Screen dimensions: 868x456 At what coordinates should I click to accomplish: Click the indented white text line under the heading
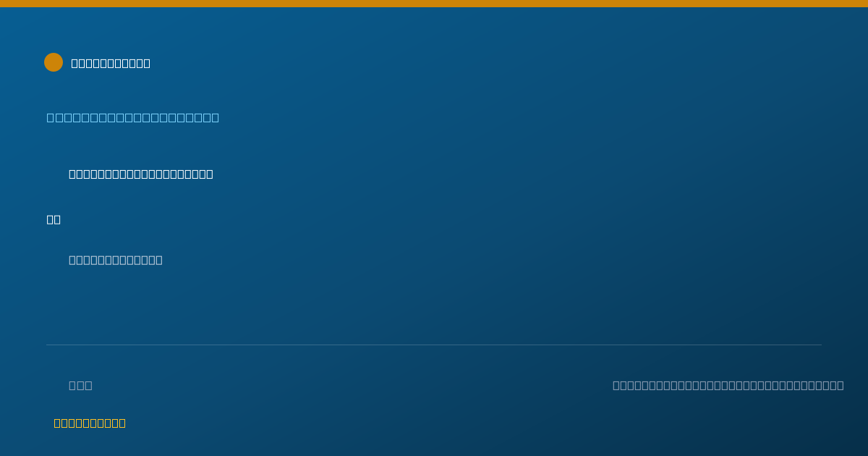click(x=141, y=174)
